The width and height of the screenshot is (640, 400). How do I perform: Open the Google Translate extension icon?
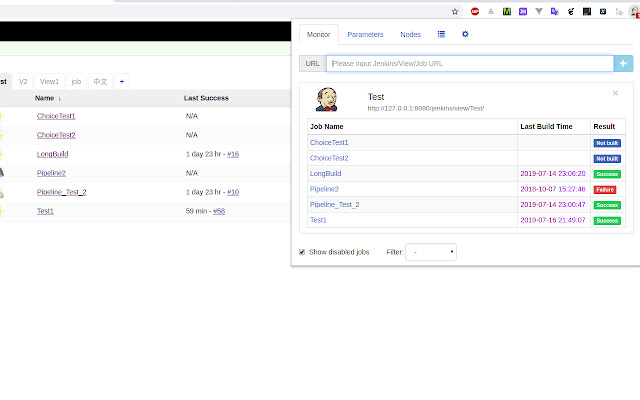(555, 12)
